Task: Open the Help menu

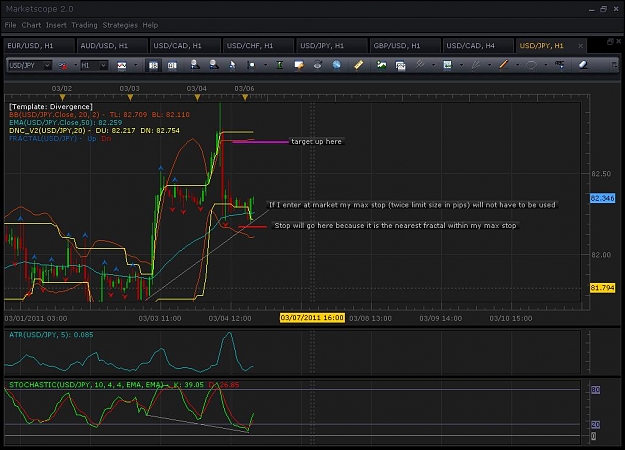Action: (x=150, y=25)
